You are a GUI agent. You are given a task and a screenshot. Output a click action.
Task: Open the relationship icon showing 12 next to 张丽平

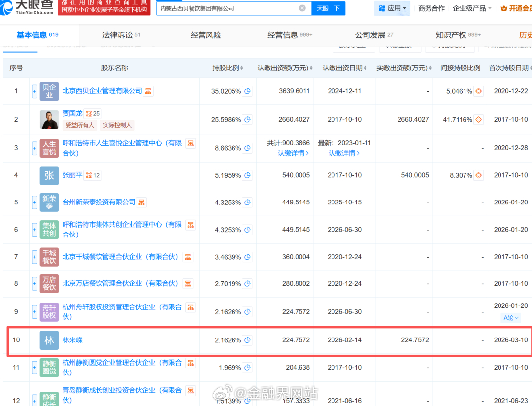coord(90,175)
